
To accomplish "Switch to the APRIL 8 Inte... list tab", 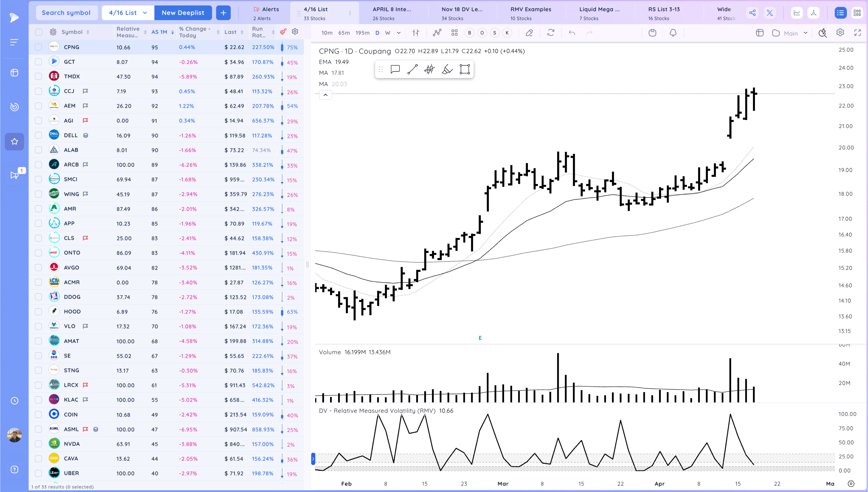I will [x=392, y=13].
